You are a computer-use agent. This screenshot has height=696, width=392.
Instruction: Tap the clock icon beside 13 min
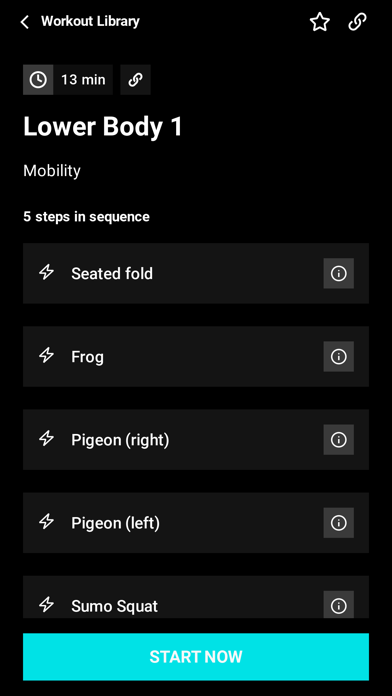tap(38, 80)
